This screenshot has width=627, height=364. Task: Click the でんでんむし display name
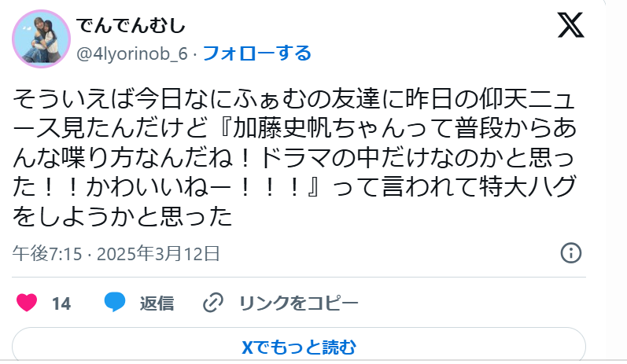click(x=131, y=26)
